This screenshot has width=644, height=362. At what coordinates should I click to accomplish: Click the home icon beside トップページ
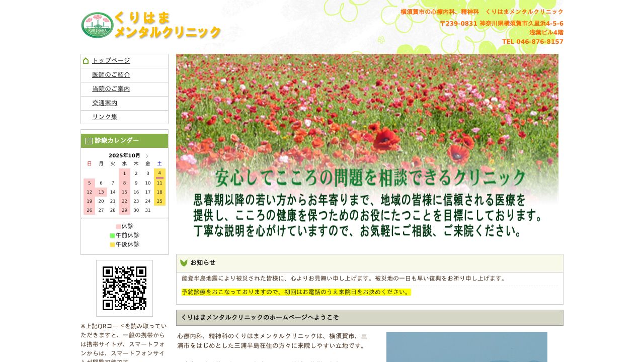click(x=86, y=61)
